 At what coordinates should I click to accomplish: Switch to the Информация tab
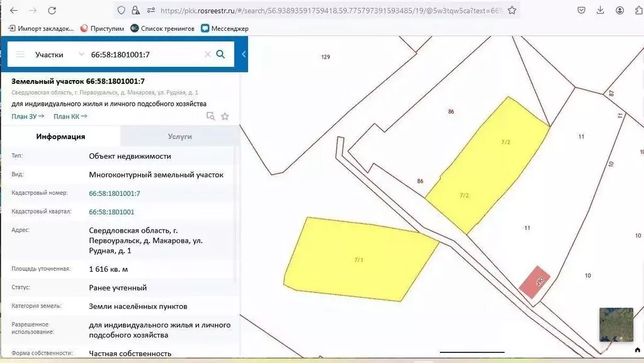click(60, 137)
